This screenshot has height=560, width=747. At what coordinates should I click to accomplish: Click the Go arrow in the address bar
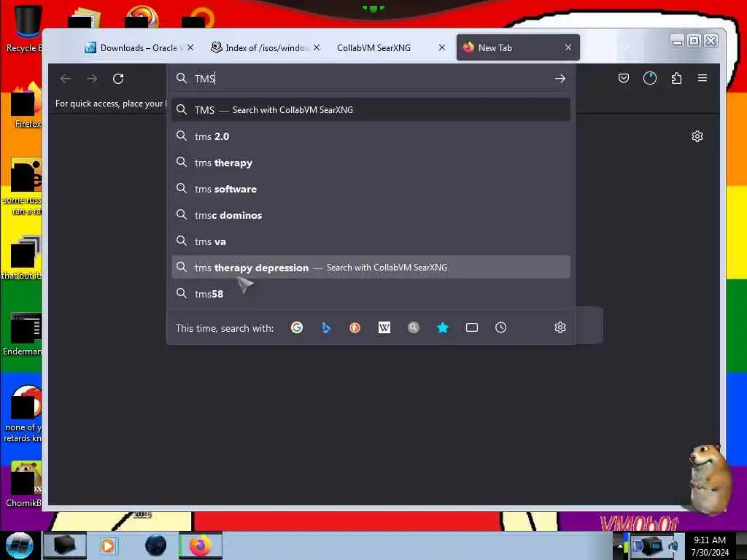(560, 79)
